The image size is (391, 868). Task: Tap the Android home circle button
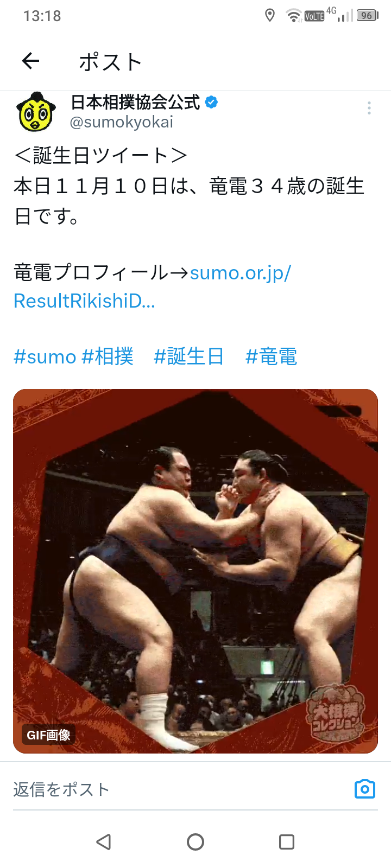click(195, 842)
